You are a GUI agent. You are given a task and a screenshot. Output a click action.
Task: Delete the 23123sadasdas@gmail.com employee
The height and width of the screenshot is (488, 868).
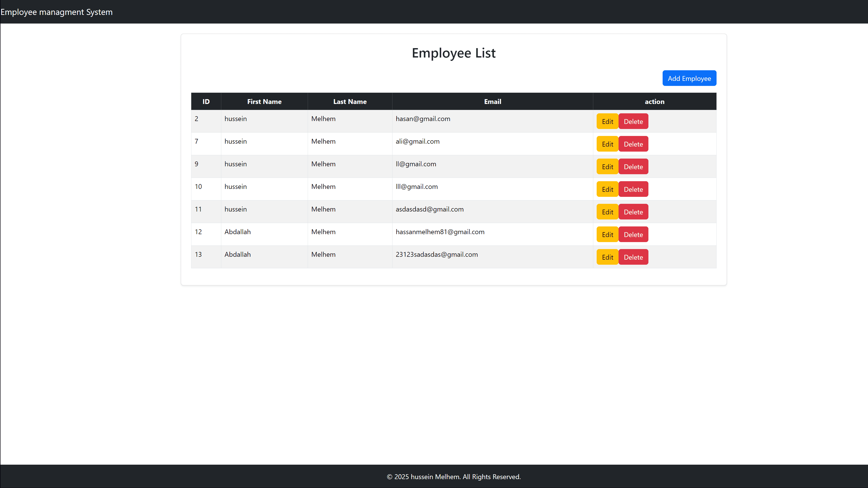[x=633, y=257]
